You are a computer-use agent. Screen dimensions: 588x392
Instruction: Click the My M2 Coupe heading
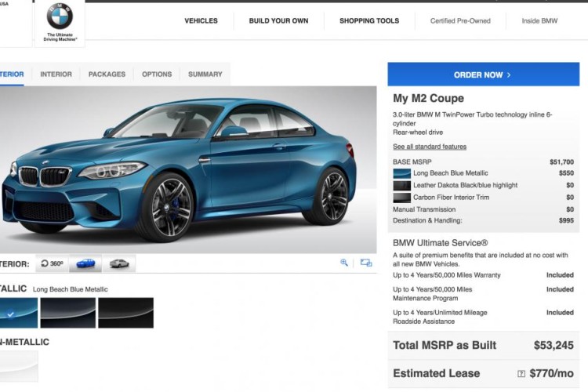pyautogui.click(x=428, y=98)
